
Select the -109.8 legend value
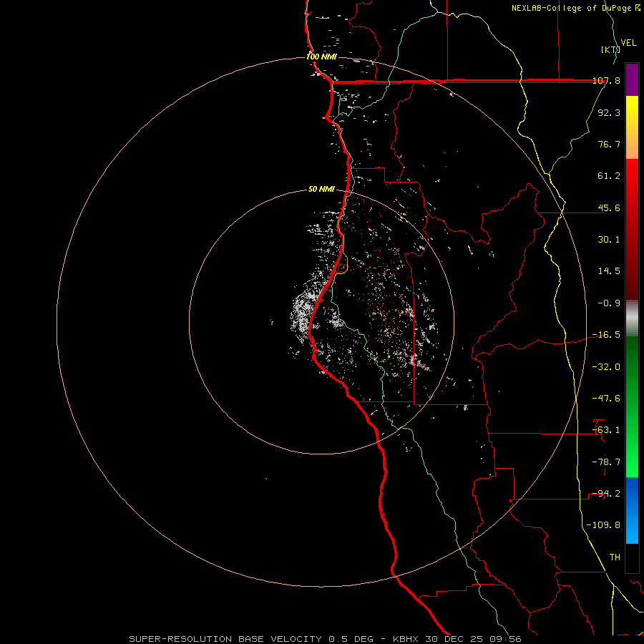coord(603,525)
